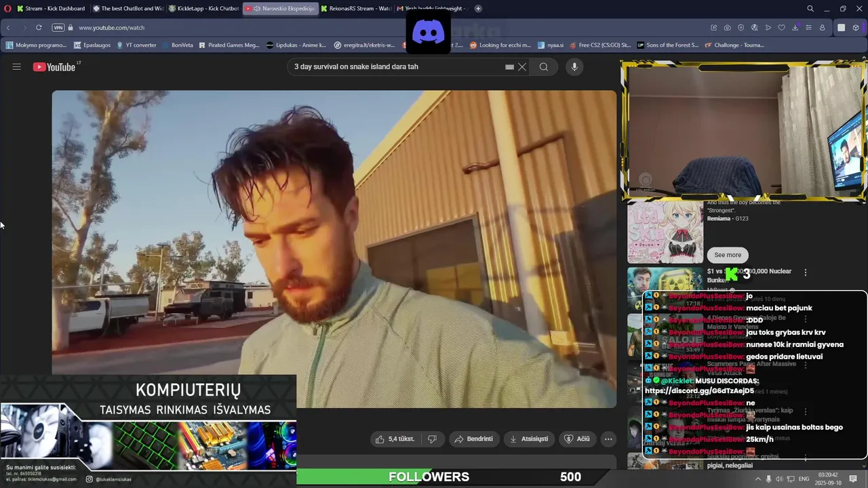This screenshot has height=488, width=868.
Task: Open Easy Setup sliders icon
Action: (x=808, y=28)
